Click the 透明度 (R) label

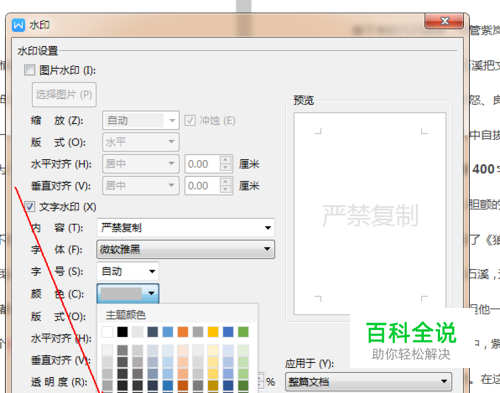point(59,382)
